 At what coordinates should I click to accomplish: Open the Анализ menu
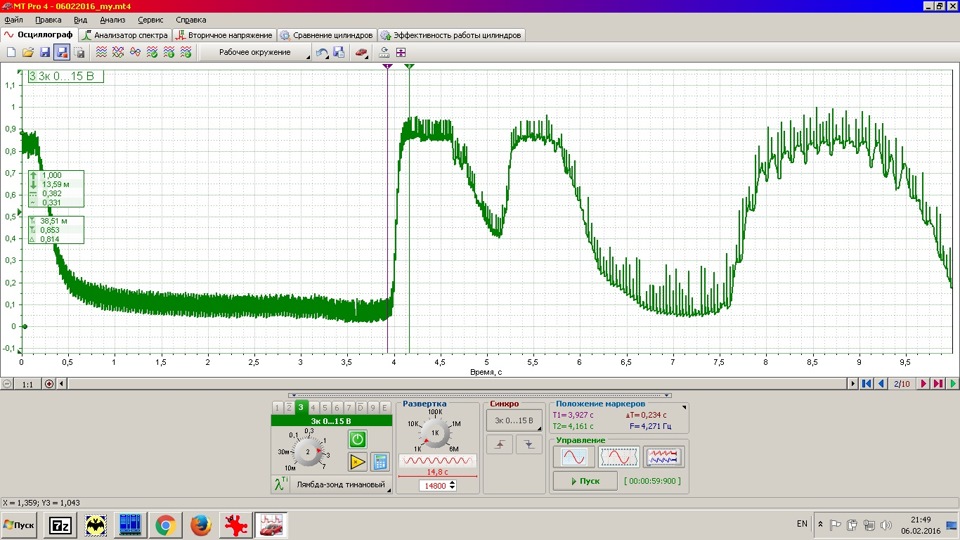pyautogui.click(x=113, y=19)
